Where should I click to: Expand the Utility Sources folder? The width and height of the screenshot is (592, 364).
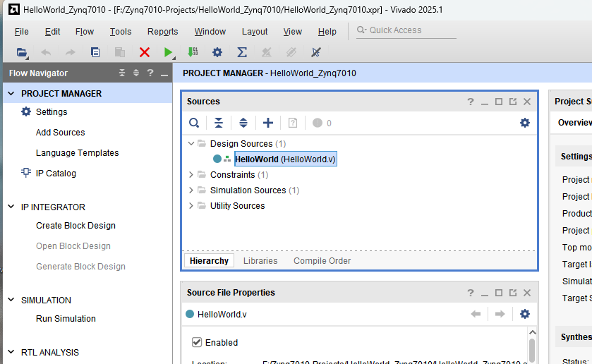(x=191, y=205)
